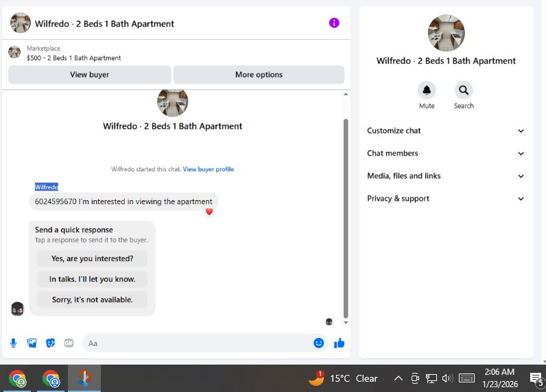This screenshot has height=392, width=546.
Task: Open weather widget showing 15°C Clear
Action: click(343, 378)
